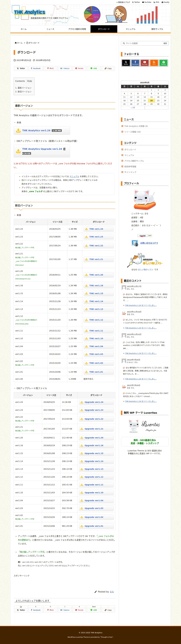The width and height of the screenshot is (181, 644).
Task: Click the Upgrade ver1.10 download button
Action: 96,493
